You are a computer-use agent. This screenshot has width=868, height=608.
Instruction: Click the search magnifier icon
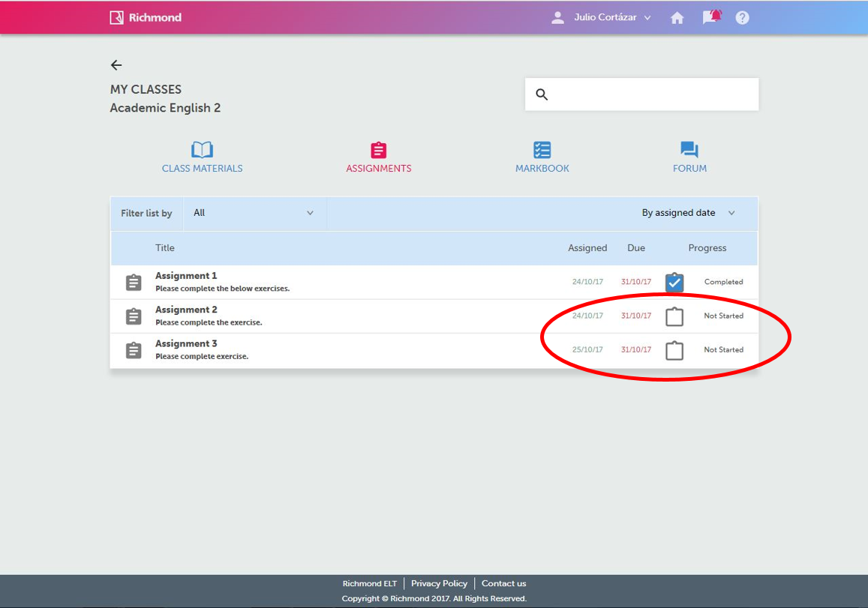pos(542,94)
